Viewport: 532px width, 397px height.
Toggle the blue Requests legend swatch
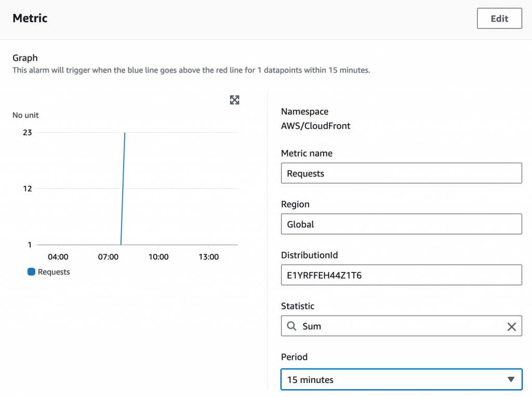[31, 271]
